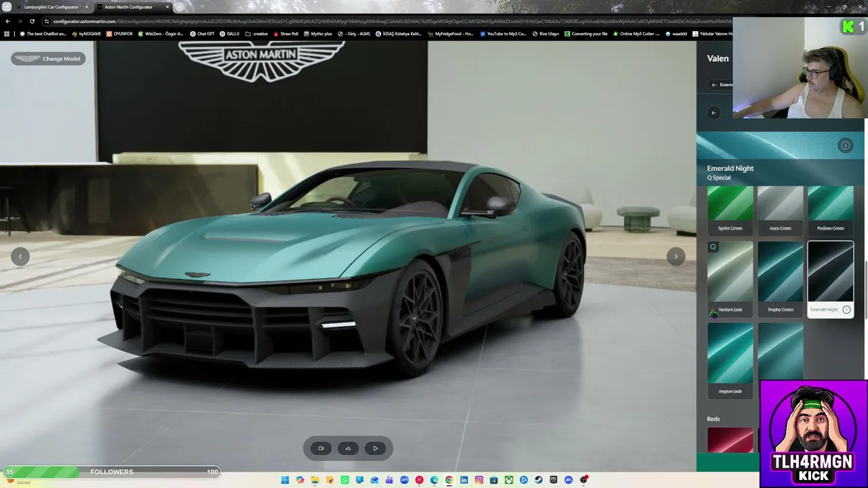Open Zoom from the taskbar
868x488 pixels.
(x=404, y=480)
